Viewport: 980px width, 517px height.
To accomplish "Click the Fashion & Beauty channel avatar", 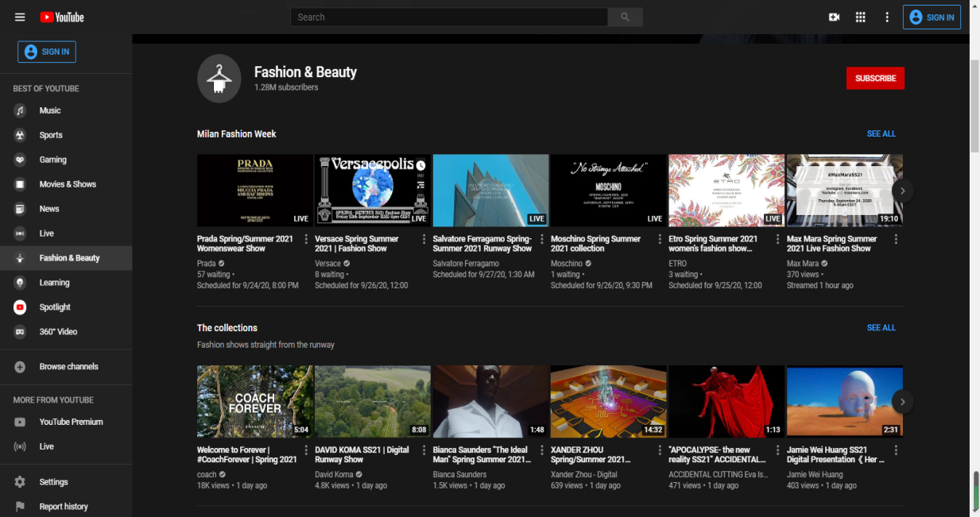I will [x=219, y=79].
